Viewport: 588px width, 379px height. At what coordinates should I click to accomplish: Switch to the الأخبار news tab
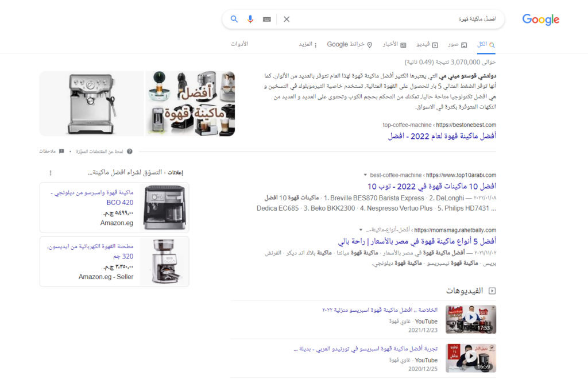(394, 44)
